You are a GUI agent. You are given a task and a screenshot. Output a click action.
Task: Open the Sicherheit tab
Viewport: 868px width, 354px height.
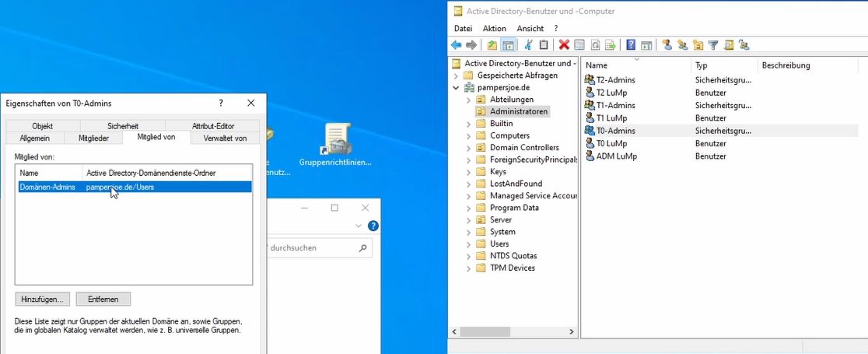coord(123,126)
